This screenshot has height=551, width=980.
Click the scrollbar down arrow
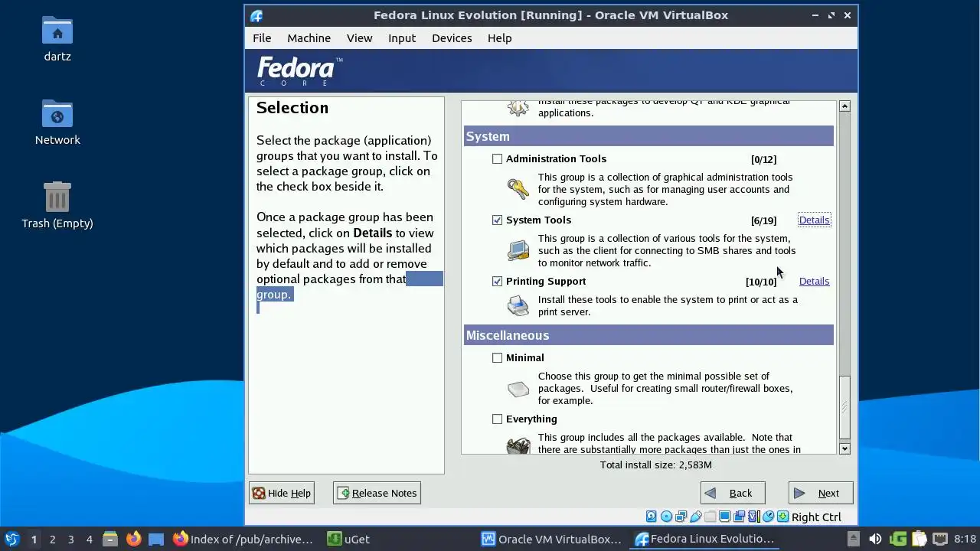[x=844, y=448]
